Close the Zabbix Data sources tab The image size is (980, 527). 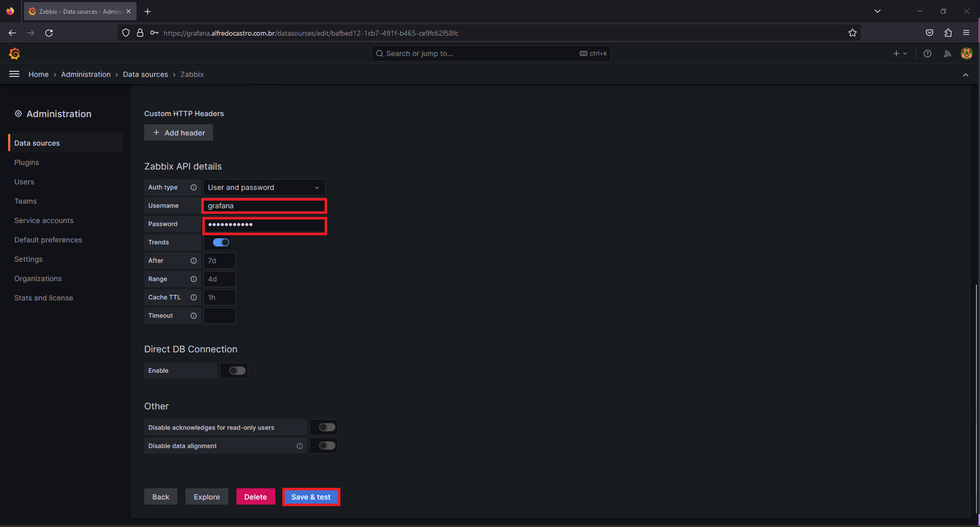click(128, 11)
